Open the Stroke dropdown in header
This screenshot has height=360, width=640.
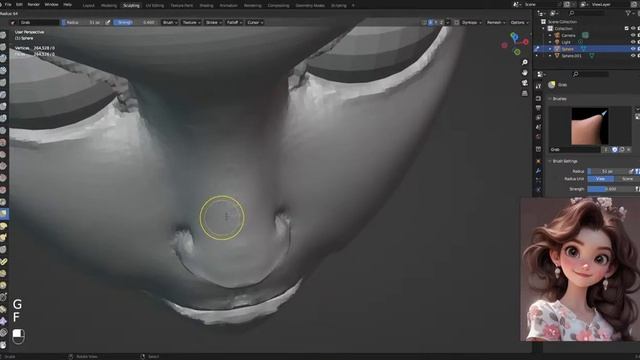pyautogui.click(x=213, y=22)
